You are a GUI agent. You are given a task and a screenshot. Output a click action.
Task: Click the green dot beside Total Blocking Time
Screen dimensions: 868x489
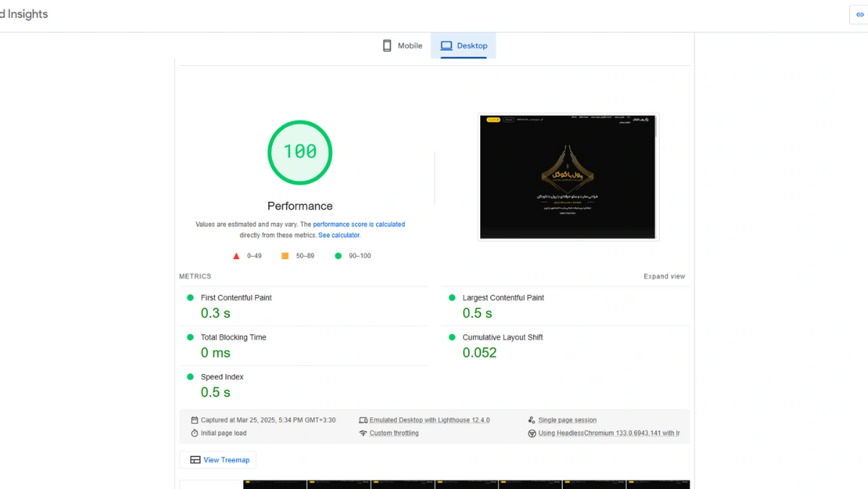pos(190,337)
